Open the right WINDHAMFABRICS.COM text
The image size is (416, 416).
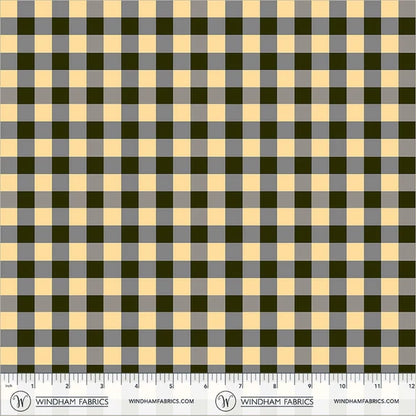coord(366,401)
